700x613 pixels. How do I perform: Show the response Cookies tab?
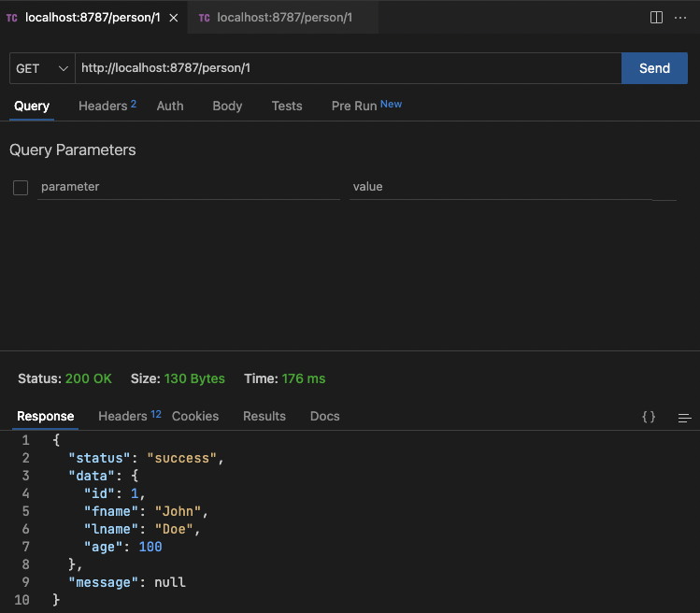point(195,417)
